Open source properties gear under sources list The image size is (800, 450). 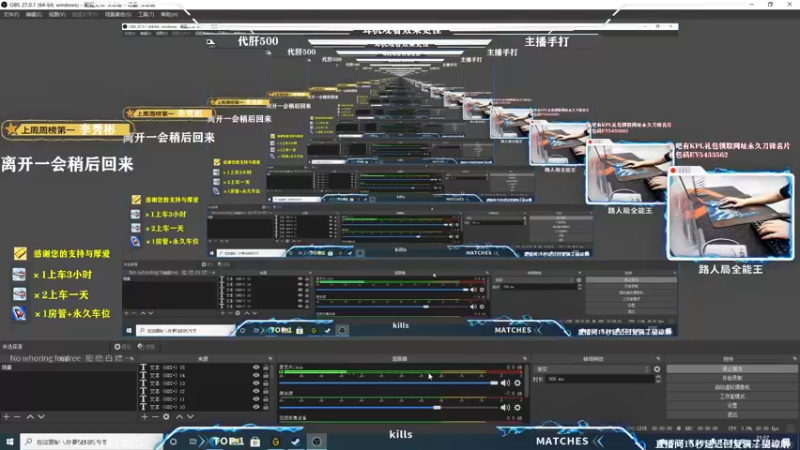[x=166, y=417]
